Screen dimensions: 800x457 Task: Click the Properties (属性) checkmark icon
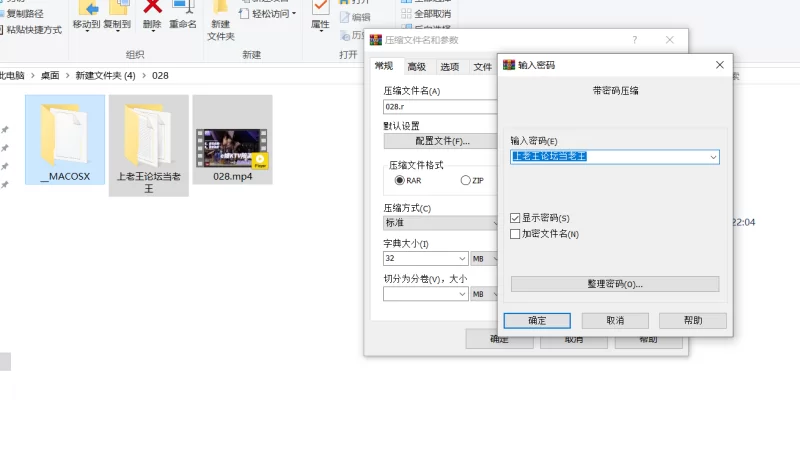point(320,8)
